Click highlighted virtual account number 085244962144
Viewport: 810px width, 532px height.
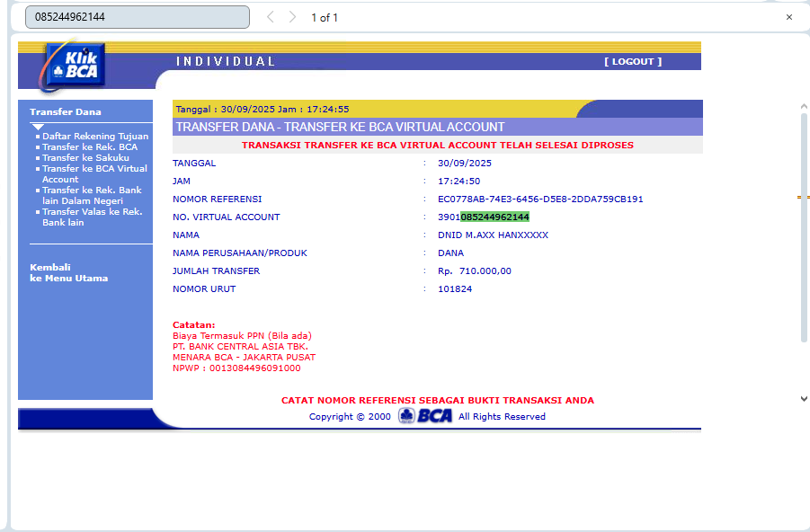[494, 217]
